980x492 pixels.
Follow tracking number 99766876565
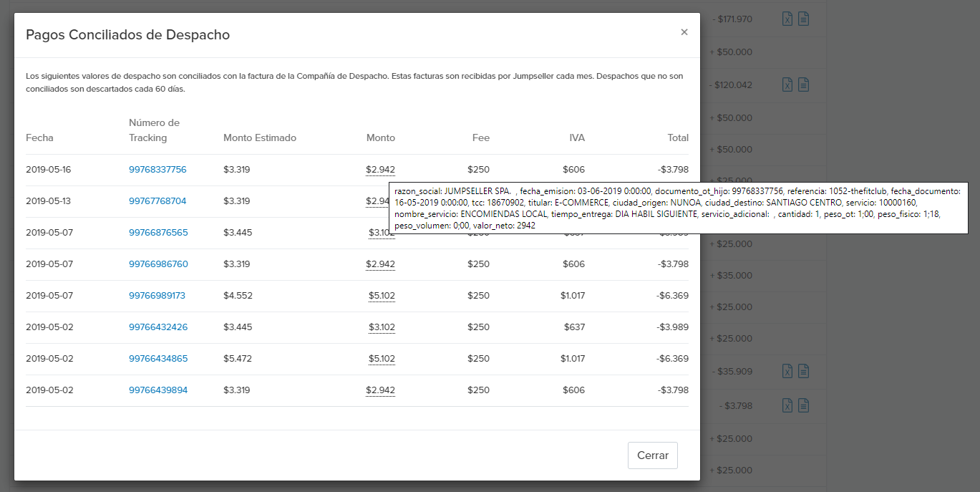pos(158,233)
